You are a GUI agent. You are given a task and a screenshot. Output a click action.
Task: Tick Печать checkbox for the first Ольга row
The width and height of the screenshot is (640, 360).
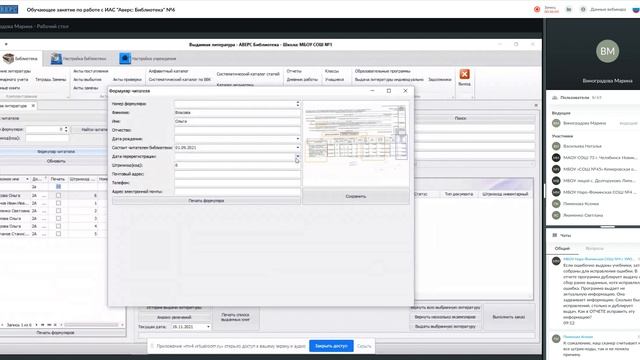pyautogui.click(x=58, y=196)
